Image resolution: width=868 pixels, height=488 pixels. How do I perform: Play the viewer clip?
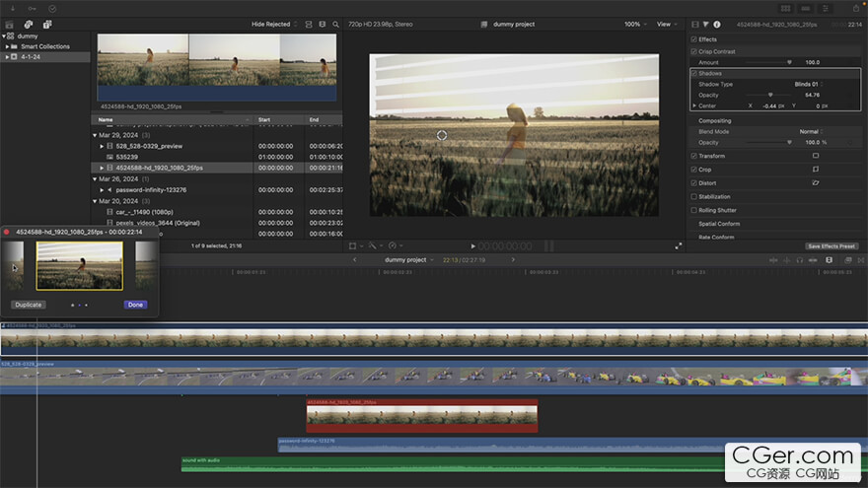472,246
